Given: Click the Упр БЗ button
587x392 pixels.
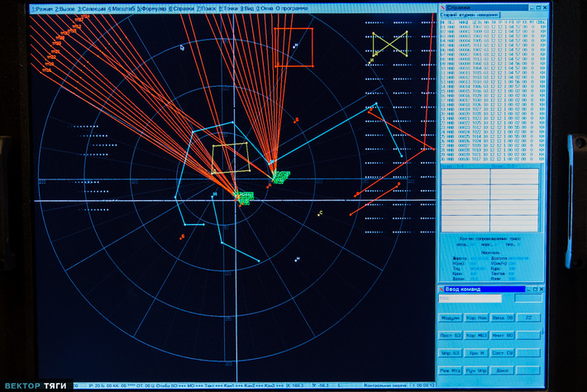Looking at the screenshot, I should point(451,353).
